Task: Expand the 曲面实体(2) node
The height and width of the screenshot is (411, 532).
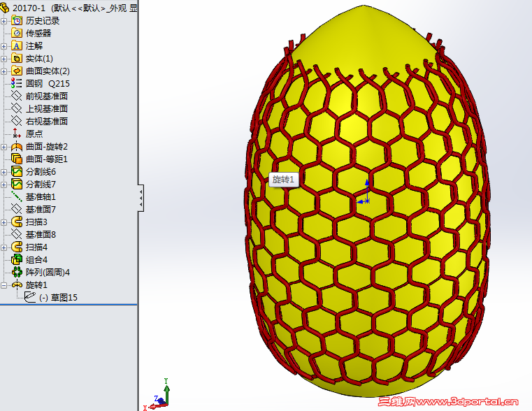Action: click(3, 71)
